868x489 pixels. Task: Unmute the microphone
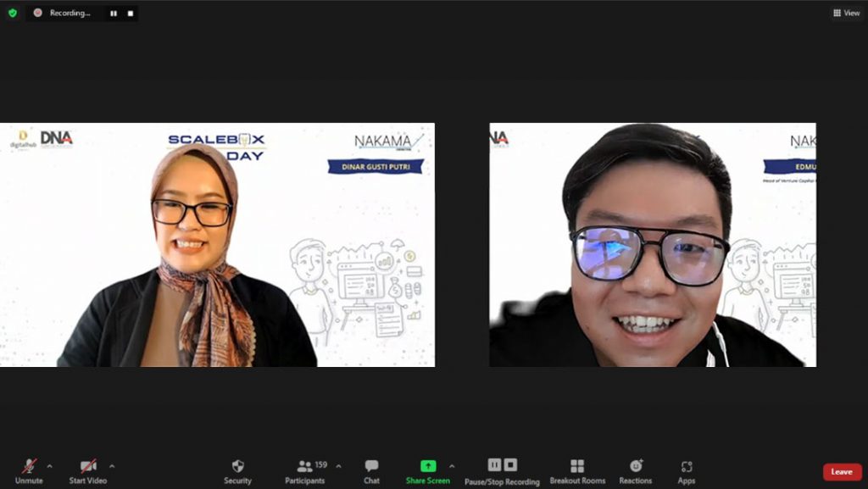[x=29, y=471]
